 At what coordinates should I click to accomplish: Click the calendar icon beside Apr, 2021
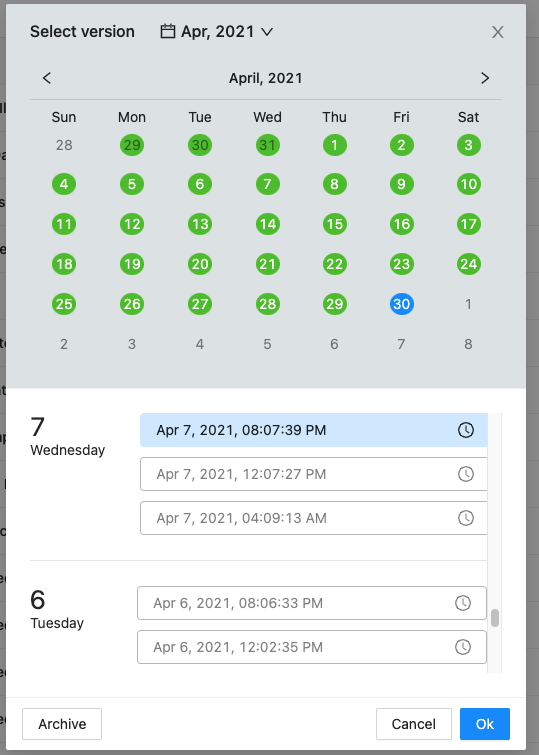click(167, 31)
